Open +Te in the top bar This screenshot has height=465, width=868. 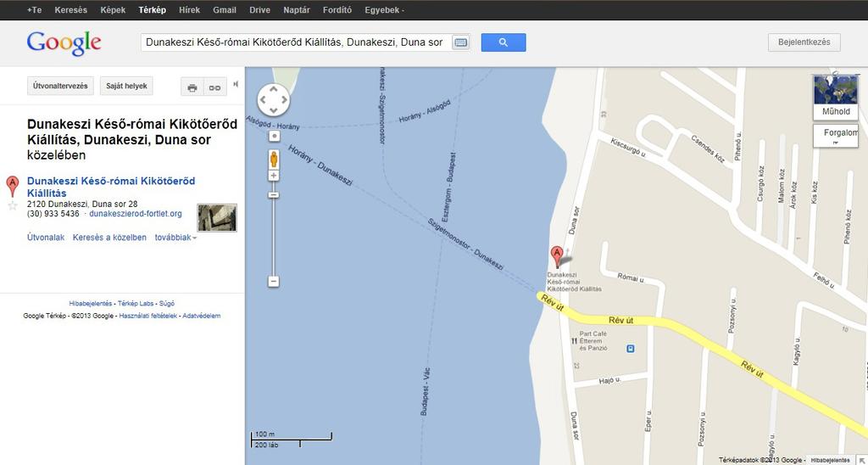[34, 10]
